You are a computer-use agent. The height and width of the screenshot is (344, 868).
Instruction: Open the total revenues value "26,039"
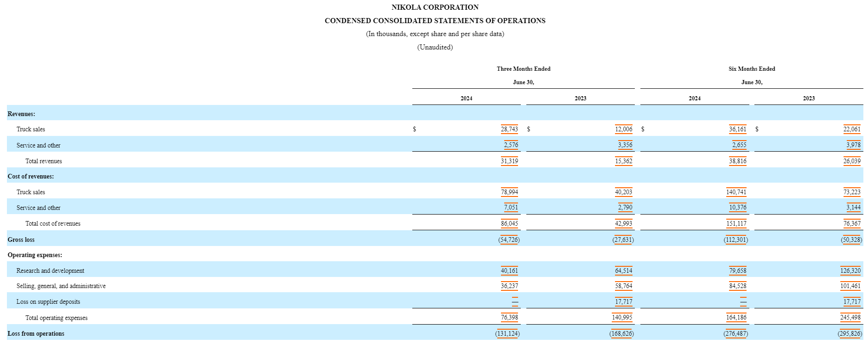point(852,161)
